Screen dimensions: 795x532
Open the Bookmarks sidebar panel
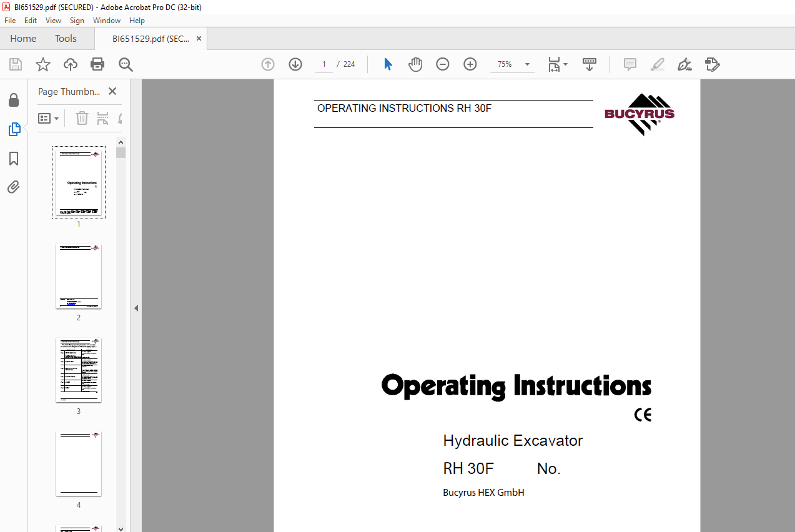click(14, 159)
